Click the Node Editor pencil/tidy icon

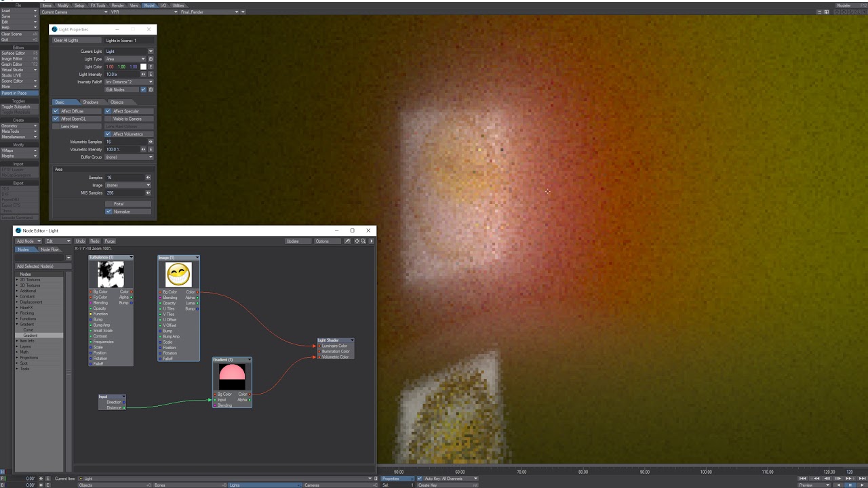click(x=347, y=241)
